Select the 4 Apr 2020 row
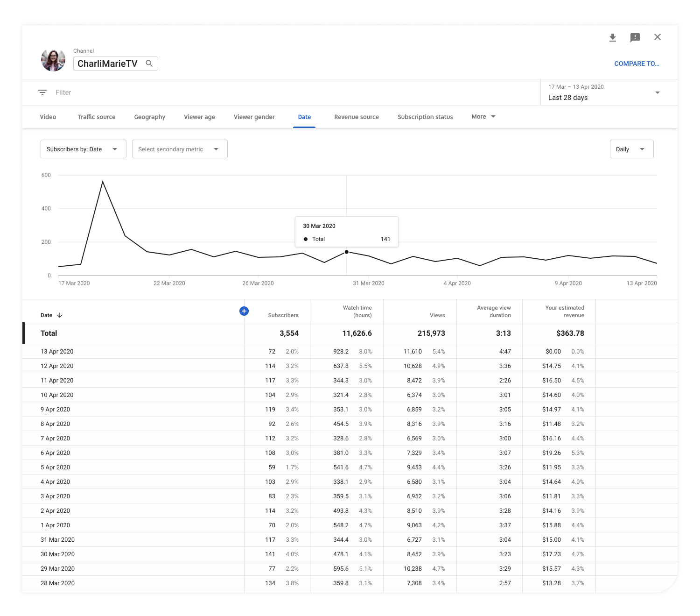This screenshot has width=700, height=616. (x=350, y=481)
